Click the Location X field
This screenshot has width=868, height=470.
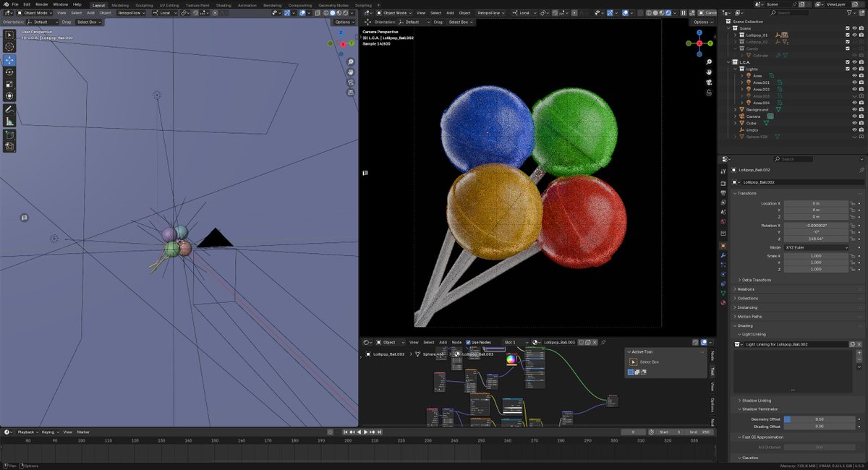(817, 203)
